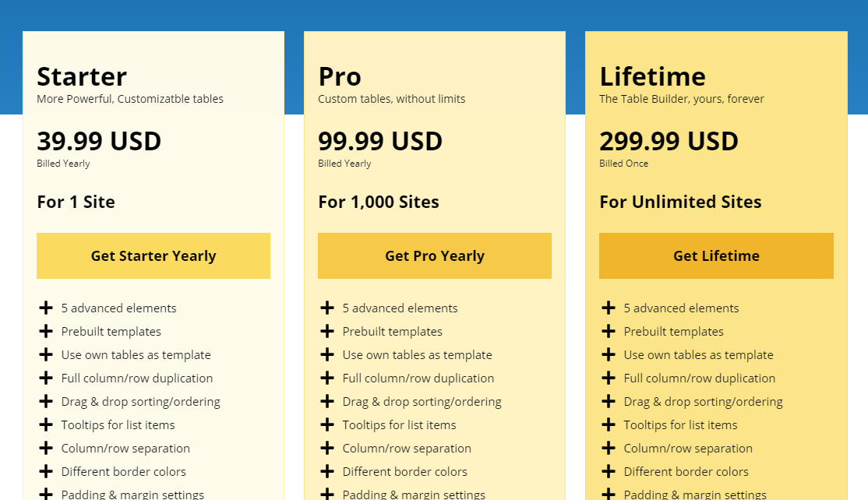Click plus icon beside Starter '5 advanced elements'

click(x=46, y=308)
